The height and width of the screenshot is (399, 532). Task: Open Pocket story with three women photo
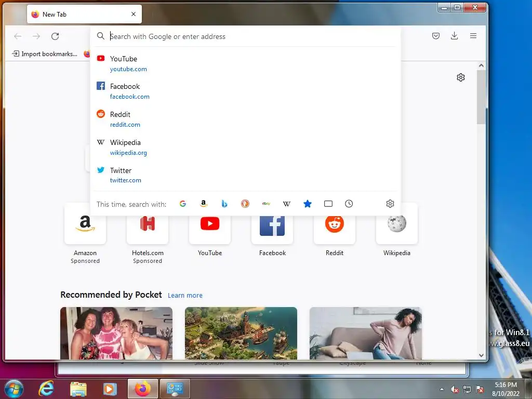coord(116,333)
